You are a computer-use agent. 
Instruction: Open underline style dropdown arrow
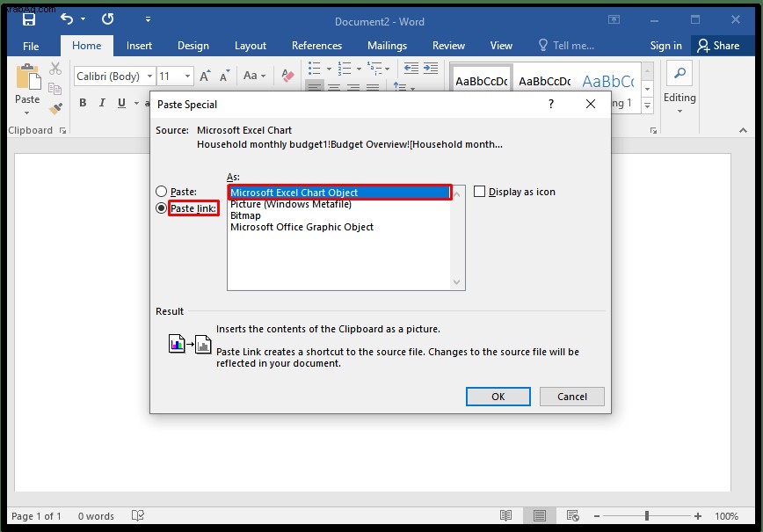[x=137, y=103]
